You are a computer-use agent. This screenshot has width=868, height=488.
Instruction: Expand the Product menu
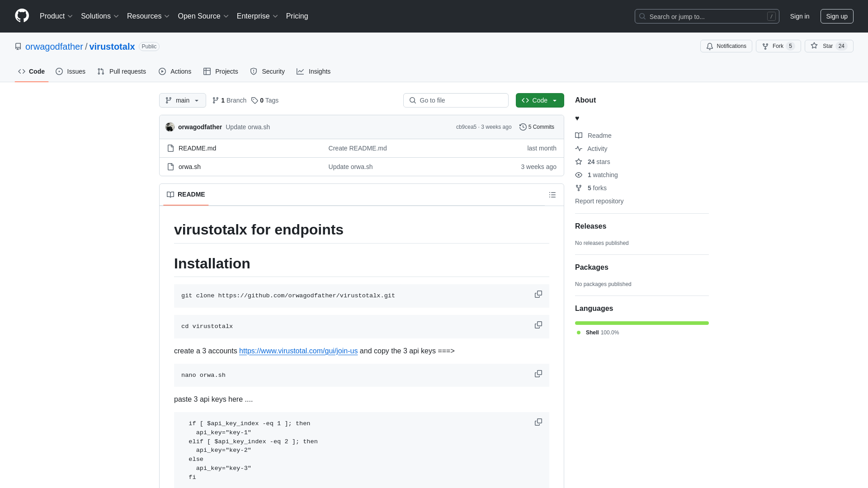[x=56, y=16]
